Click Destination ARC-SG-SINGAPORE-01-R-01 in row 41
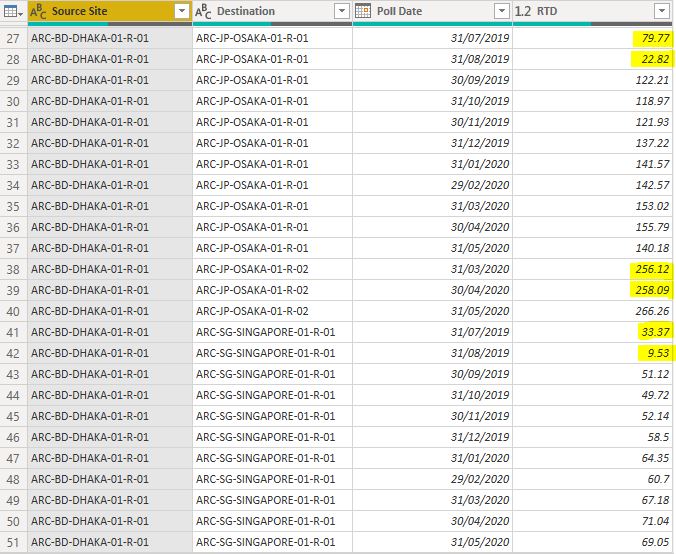The height and width of the screenshot is (554, 676). pyautogui.click(x=266, y=332)
